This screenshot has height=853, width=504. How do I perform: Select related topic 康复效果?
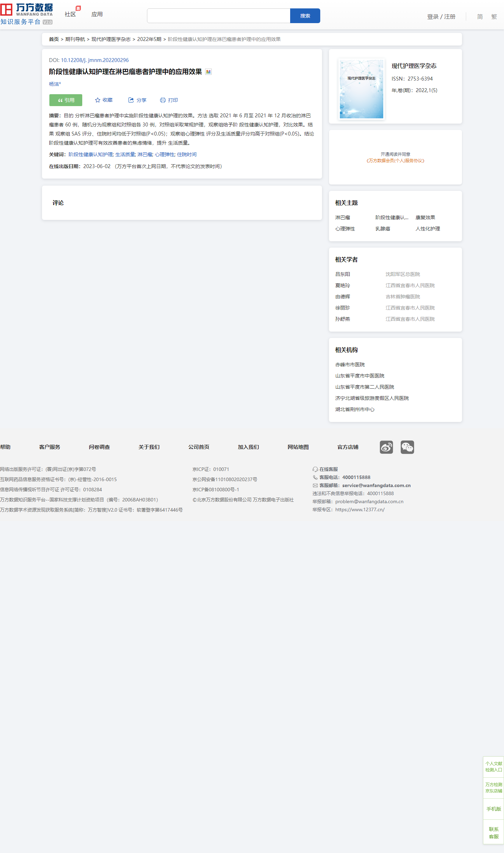pos(425,217)
